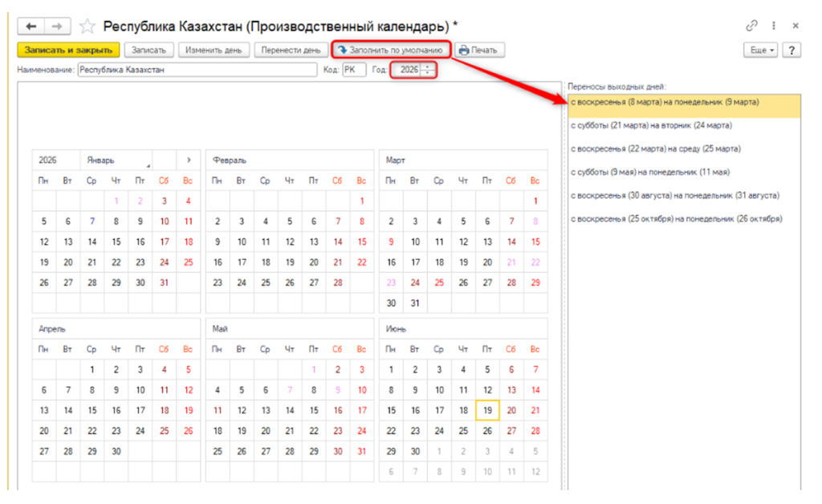Viewport: 822px width, 504px height.
Task: Click the Наименование text field
Action: (197, 70)
